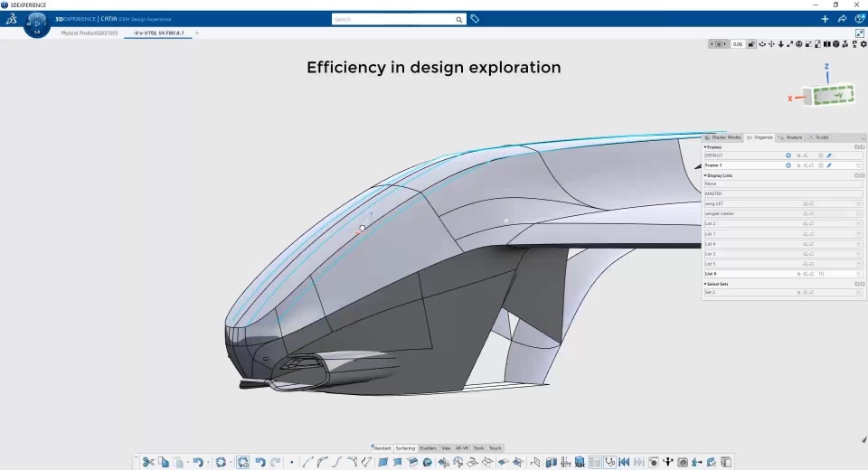Click the text annotation Abc icon
The image size is (868, 470).
pos(580,462)
